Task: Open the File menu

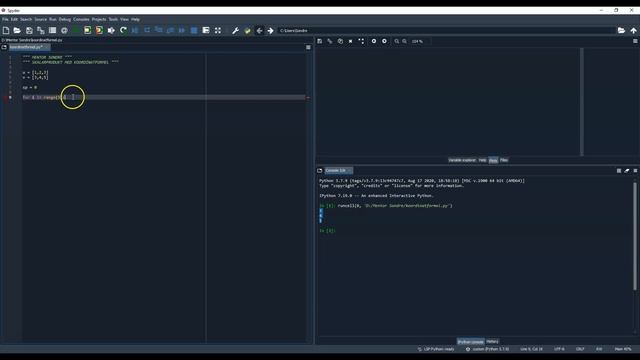Action: tap(5, 19)
